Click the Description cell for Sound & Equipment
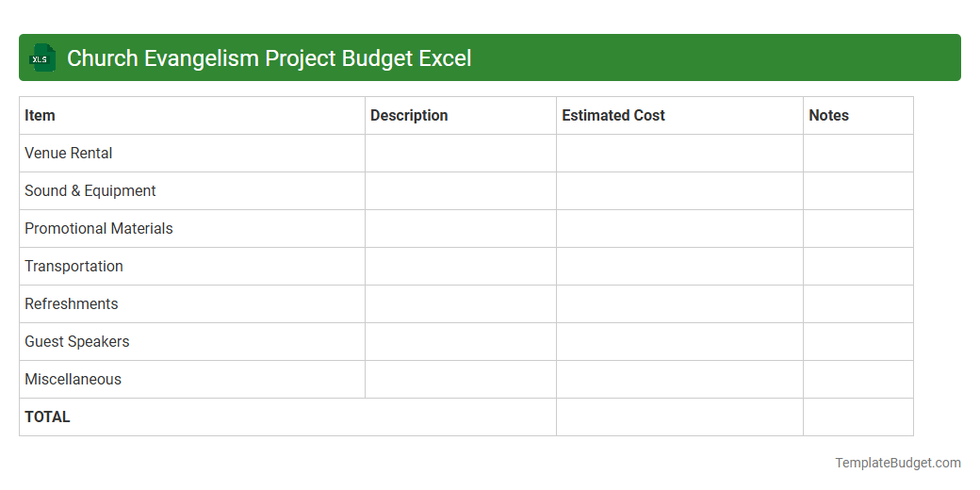 coord(461,191)
